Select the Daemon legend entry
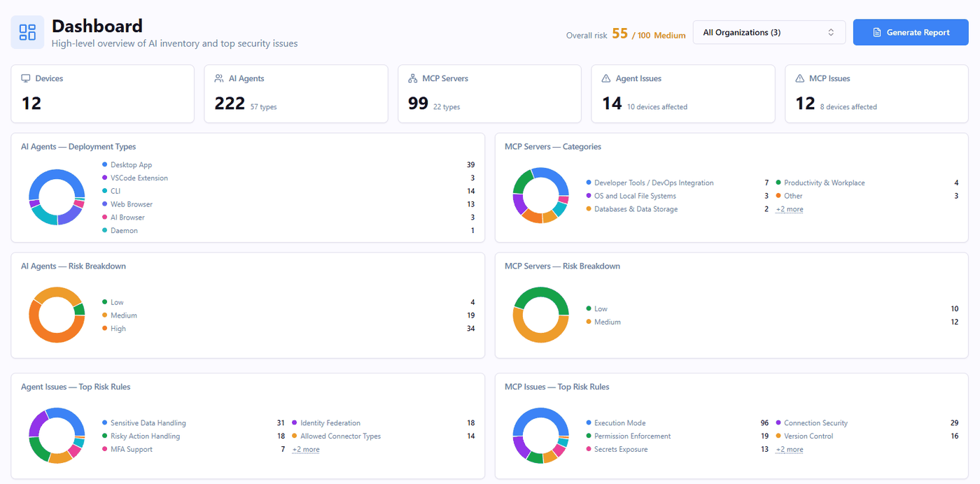Viewport: 980px width, 484px height. 288,230
